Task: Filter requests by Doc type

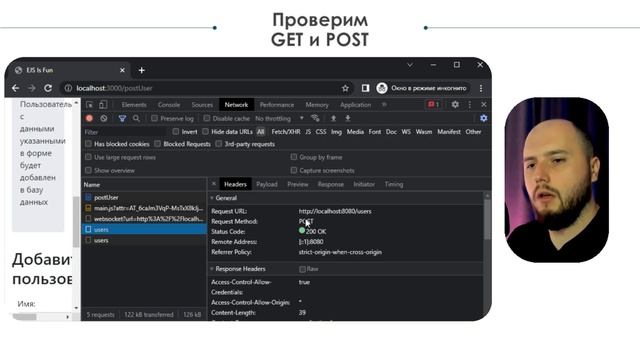Action: [x=391, y=132]
